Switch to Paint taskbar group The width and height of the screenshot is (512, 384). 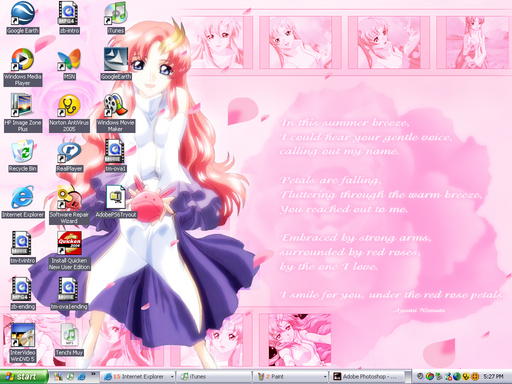[291, 377]
